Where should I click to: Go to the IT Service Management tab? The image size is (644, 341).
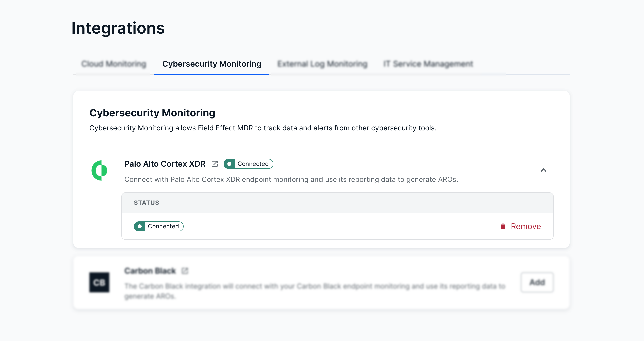coord(428,64)
